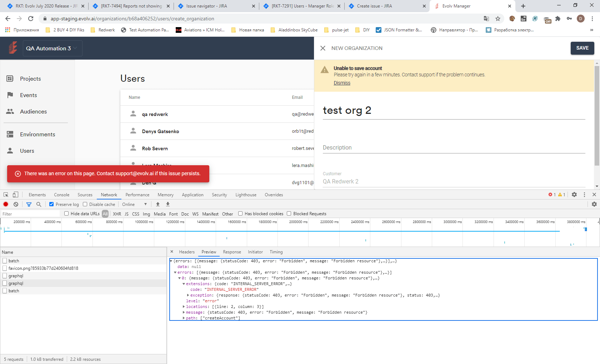The image size is (600, 364).
Task: Open a new browser tab
Action: point(523,6)
